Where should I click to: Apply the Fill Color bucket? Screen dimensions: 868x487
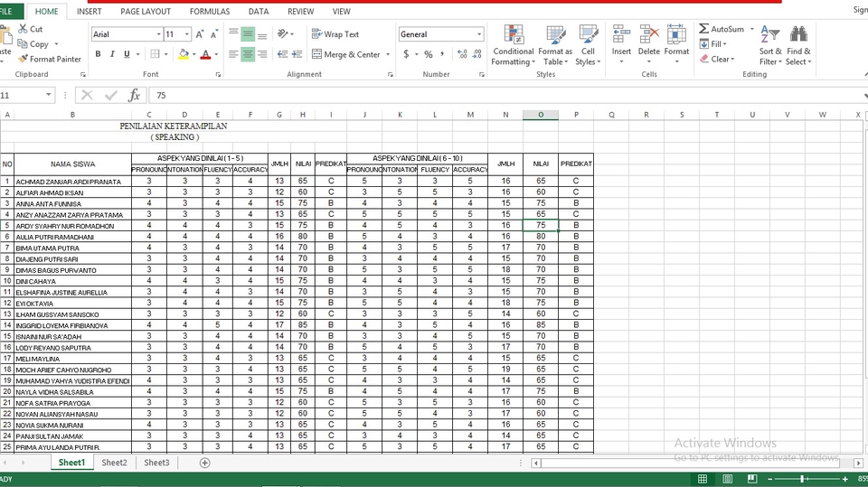click(184, 54)
